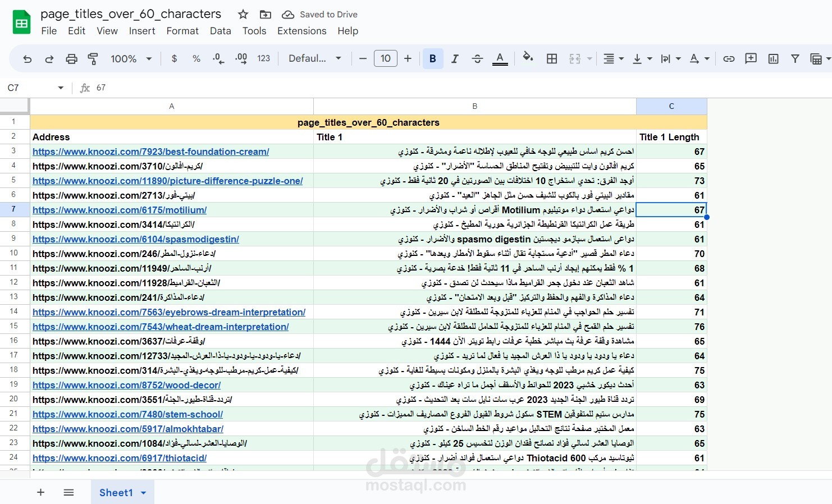
Task: Open Google Sheets home icon
Action: coord(21,22)
